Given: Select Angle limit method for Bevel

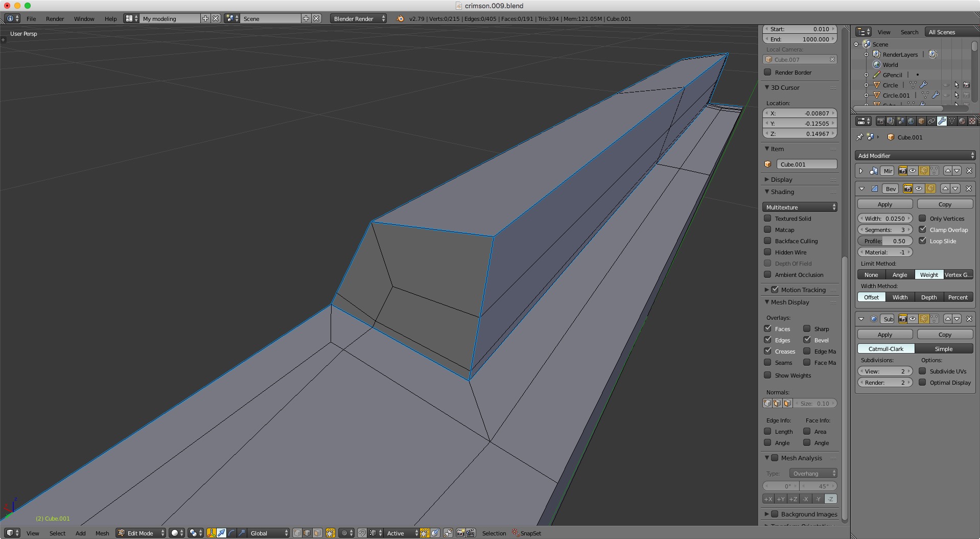Looking at the screenshot, I should tap(900, 274).
